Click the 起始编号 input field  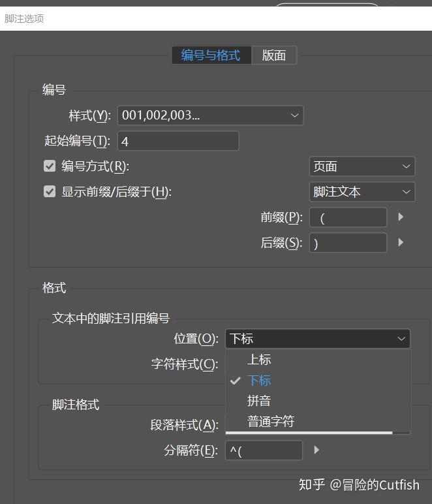[178, 141]
